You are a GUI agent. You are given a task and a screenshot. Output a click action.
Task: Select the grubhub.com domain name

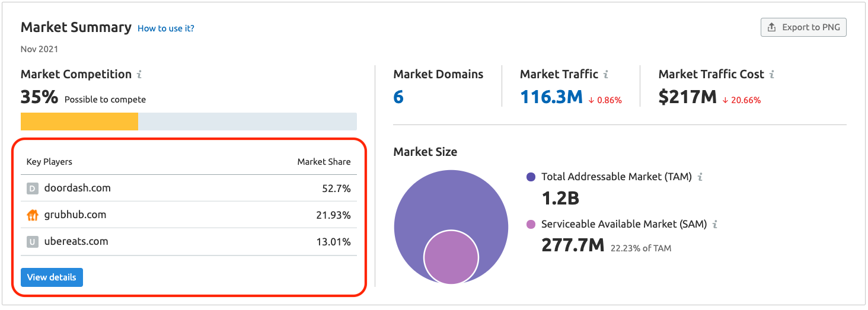click(x=75, y=215)
